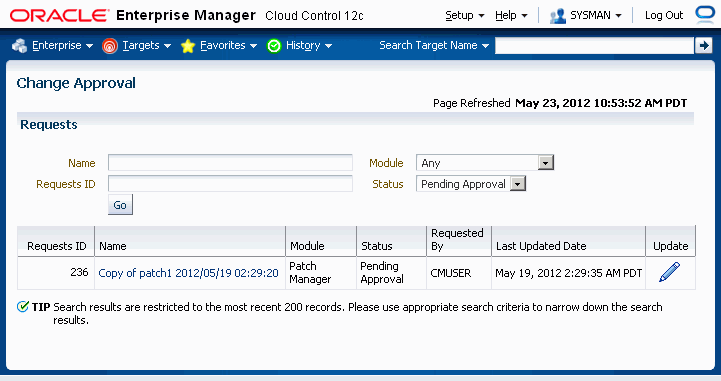Open the Favorites menu
The width and height of the screenshot is (721, 381).
click(x=229, y=45)
